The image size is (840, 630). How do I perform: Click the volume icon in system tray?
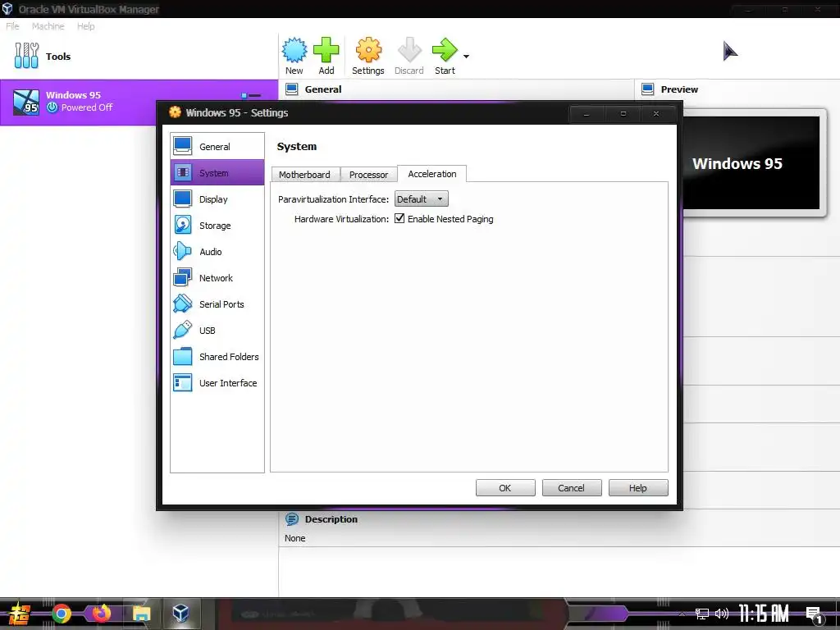722,614
